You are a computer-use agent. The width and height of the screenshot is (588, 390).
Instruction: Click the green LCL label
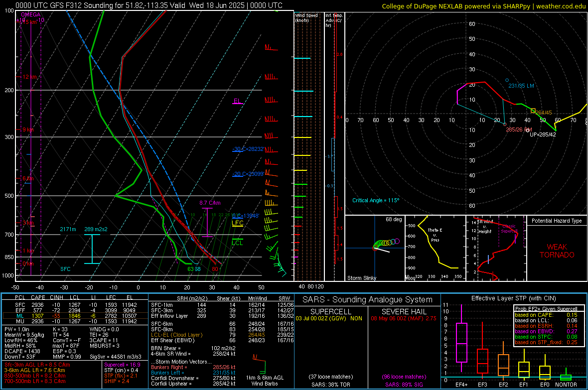pyautogui.click(x=237, y=243)
